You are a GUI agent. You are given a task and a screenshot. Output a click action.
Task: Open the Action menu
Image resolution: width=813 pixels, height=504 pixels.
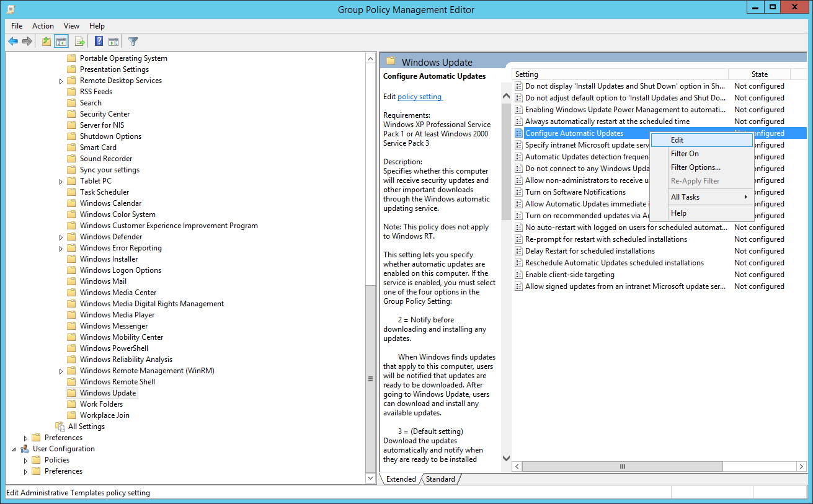tap(43, 26)
